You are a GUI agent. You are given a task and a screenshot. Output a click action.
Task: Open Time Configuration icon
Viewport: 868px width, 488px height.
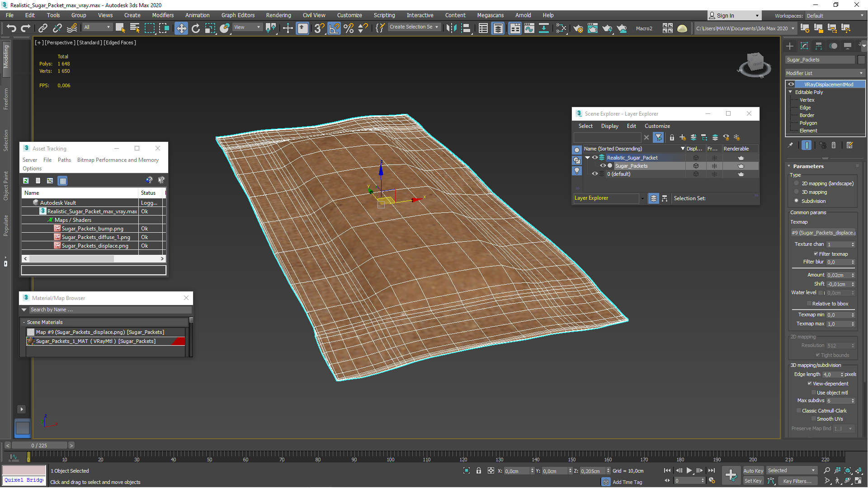712,480
